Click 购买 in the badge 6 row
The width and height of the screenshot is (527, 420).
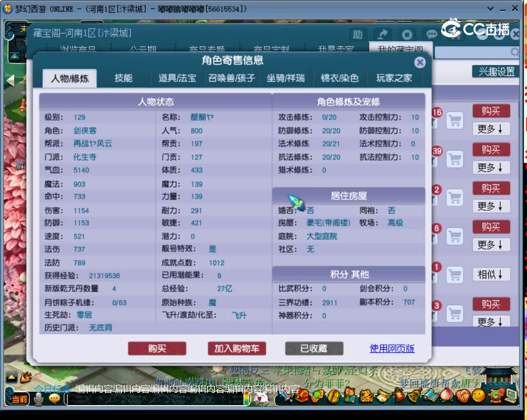pos(491,227)
